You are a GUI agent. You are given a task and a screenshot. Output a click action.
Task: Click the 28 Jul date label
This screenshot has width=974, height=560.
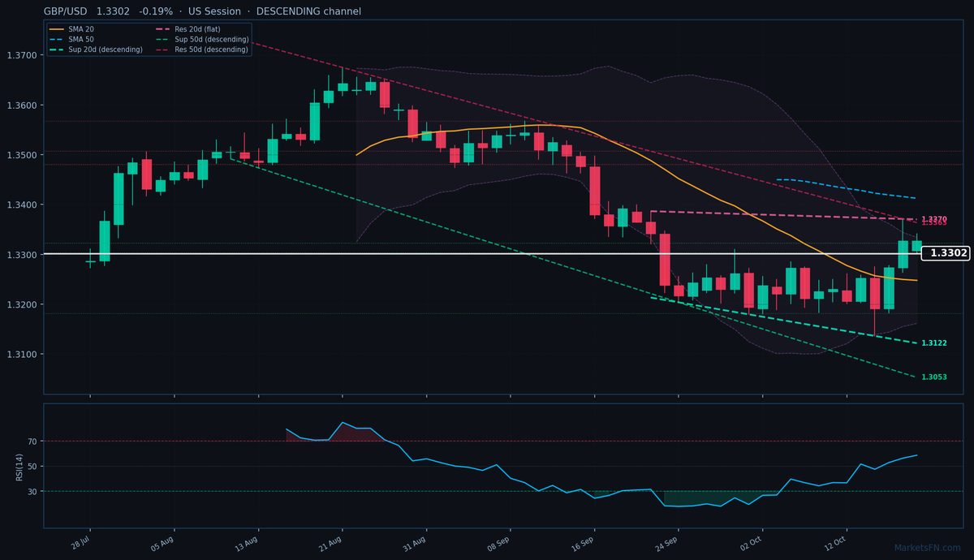coord(80,543)
